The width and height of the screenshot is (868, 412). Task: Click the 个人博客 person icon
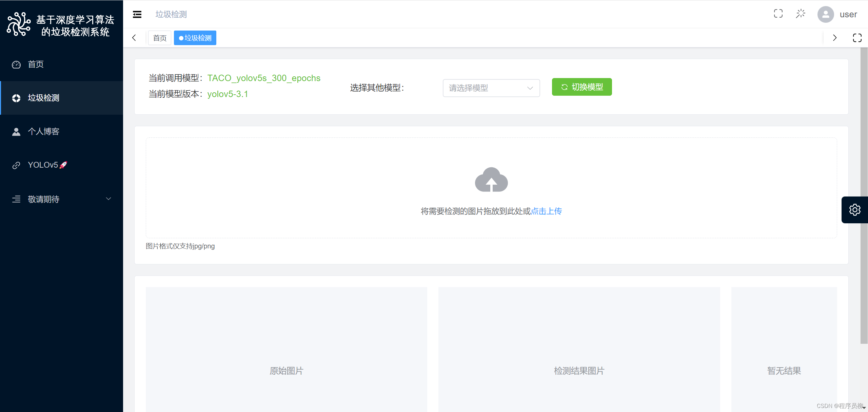[16, 132]
